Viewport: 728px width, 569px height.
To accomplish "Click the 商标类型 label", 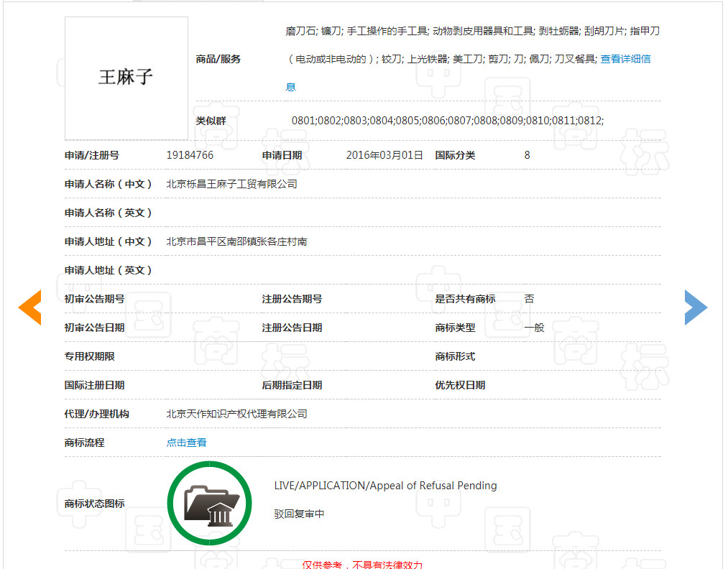I will (x=455, y=328).
